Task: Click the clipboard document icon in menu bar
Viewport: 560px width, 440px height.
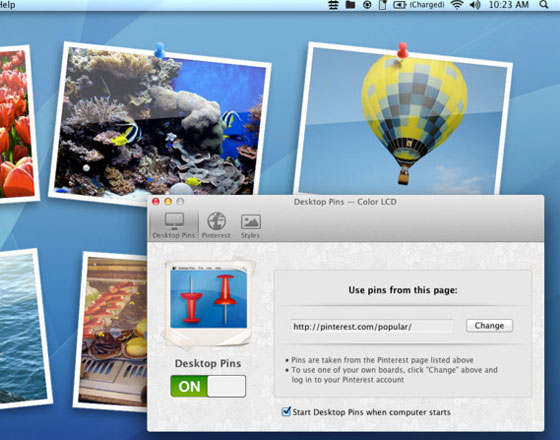Action: click(382, 5)
